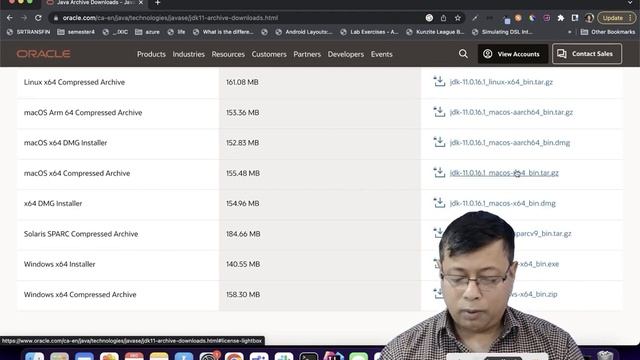Open the 'life' bookmark
The width and height of the screenshot is (640, 360).
(176, 32)
